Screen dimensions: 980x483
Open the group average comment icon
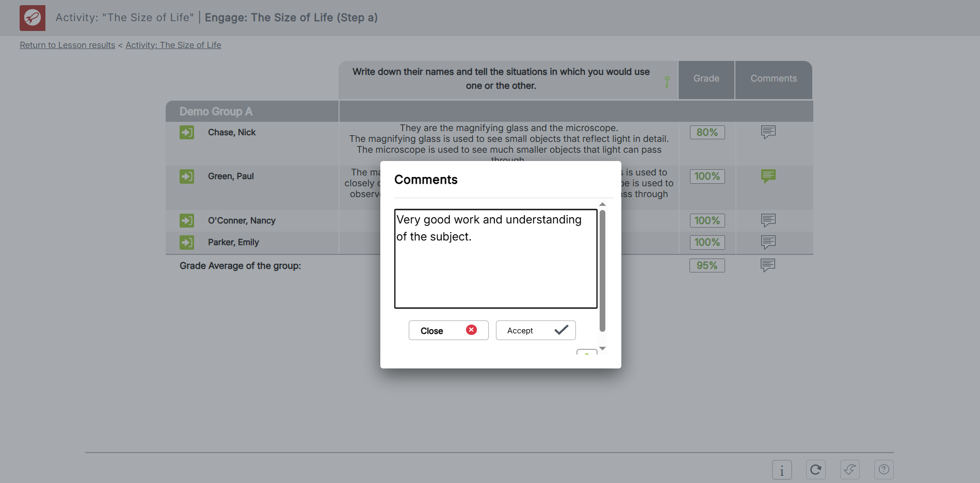767,265
